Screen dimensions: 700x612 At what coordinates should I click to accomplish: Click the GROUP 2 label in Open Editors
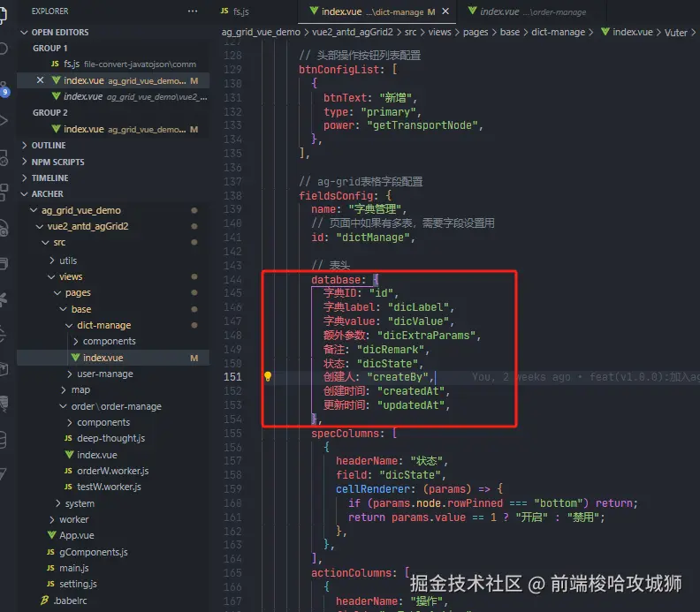pos(50,113)
